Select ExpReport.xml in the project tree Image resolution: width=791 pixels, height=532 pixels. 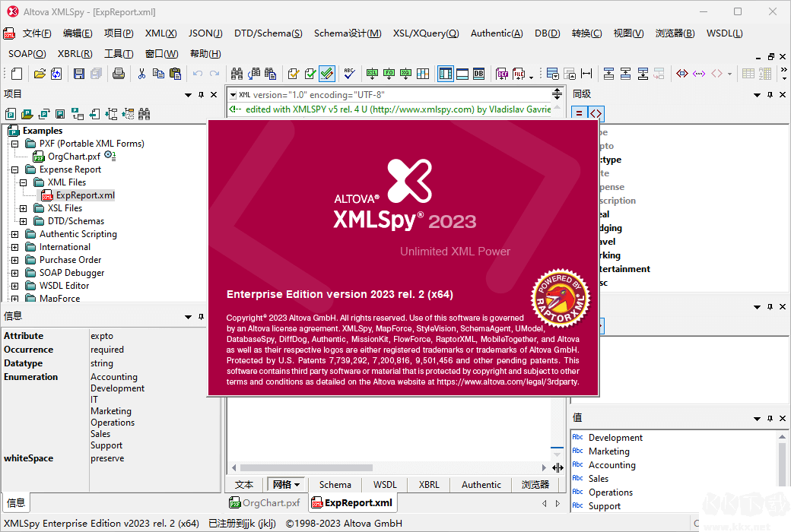85,195
